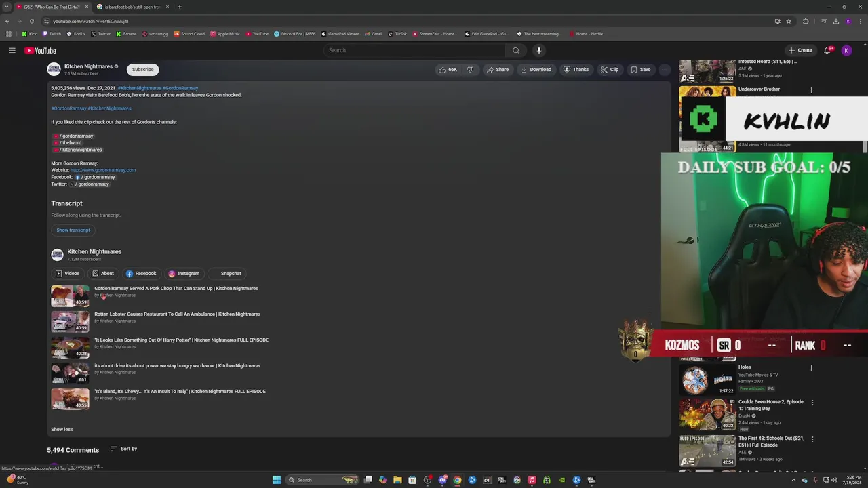Open channel About chip
Viewport: 868px width, 488px height.
tap(102, 274)
